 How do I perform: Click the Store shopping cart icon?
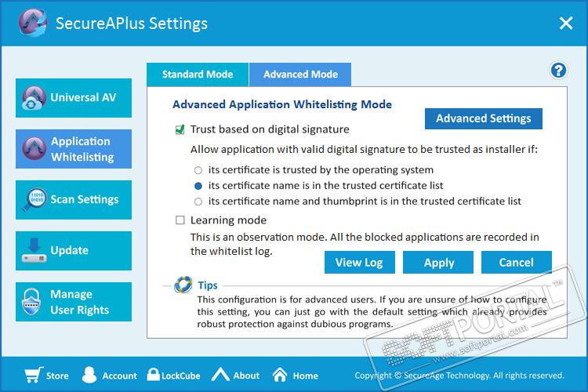point(34,375)
